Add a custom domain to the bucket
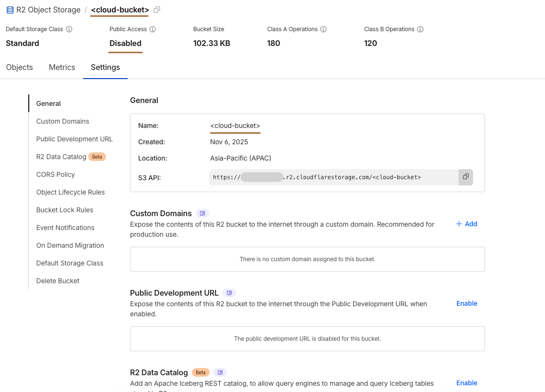545x392 pixels. coord(466,224)
